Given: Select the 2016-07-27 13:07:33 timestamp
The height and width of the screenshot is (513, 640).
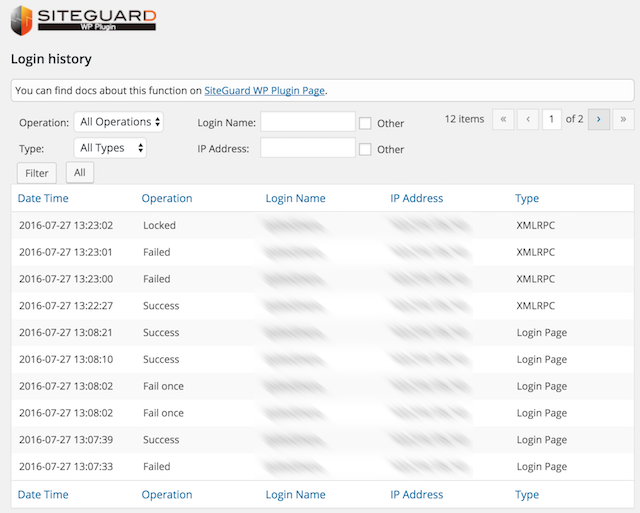Looking at the screenshot, I should (x=66, y=466).
